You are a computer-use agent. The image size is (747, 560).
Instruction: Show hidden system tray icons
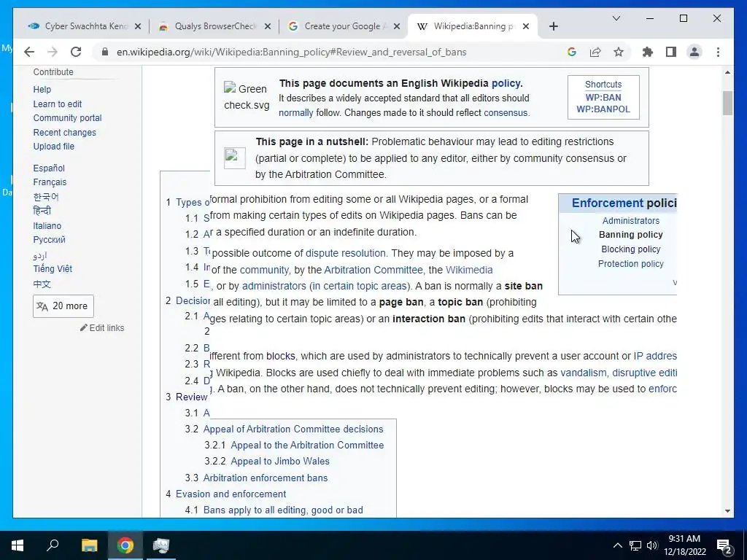617,545
